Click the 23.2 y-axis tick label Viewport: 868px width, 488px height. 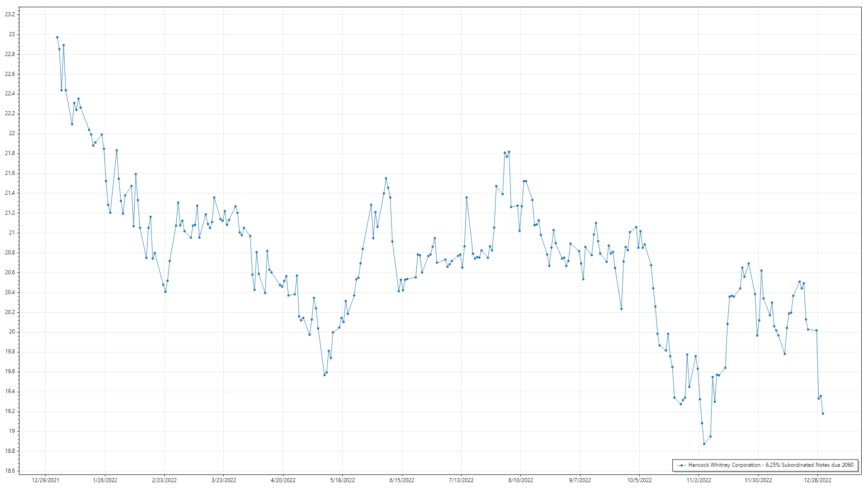(x=10, y=14)
